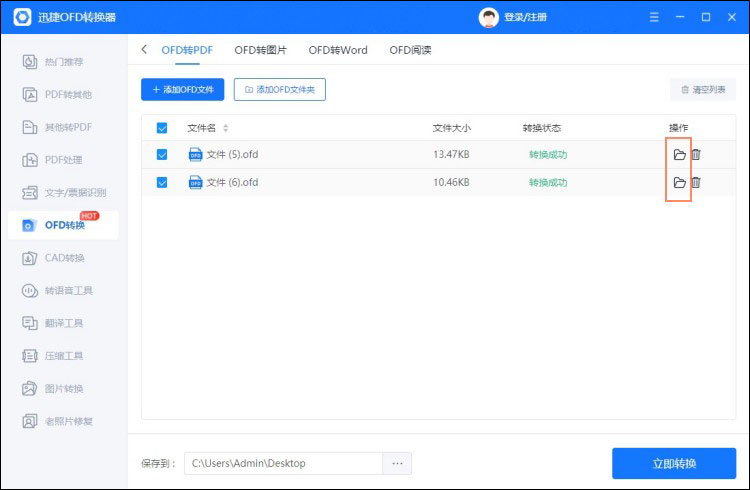The height and width of the screenshot is (490, 750).
Task: Click the back arrow beside OFD转PDF
Action: [x=144, y=50]
